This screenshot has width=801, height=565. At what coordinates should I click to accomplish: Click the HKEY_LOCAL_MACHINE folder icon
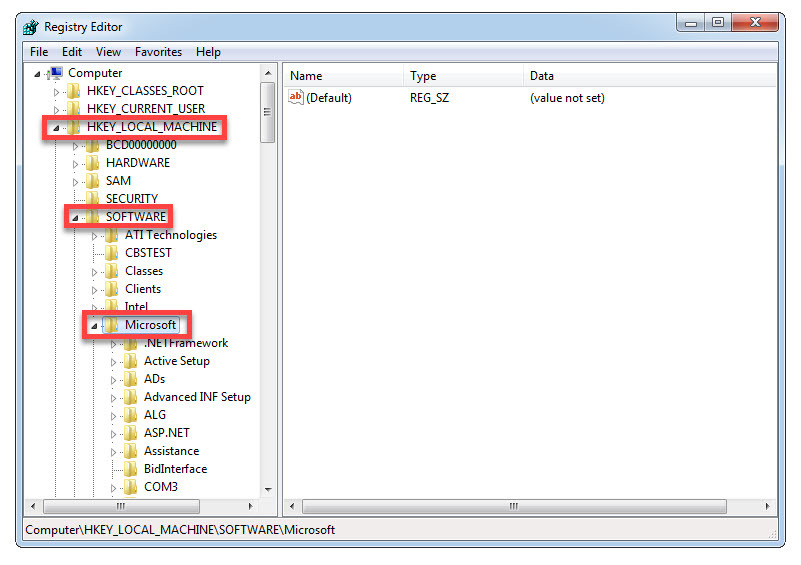coord(74,127)
